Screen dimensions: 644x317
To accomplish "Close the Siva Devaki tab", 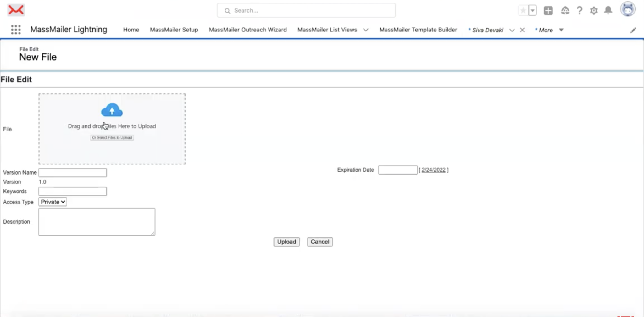I will tap(522, 30).
